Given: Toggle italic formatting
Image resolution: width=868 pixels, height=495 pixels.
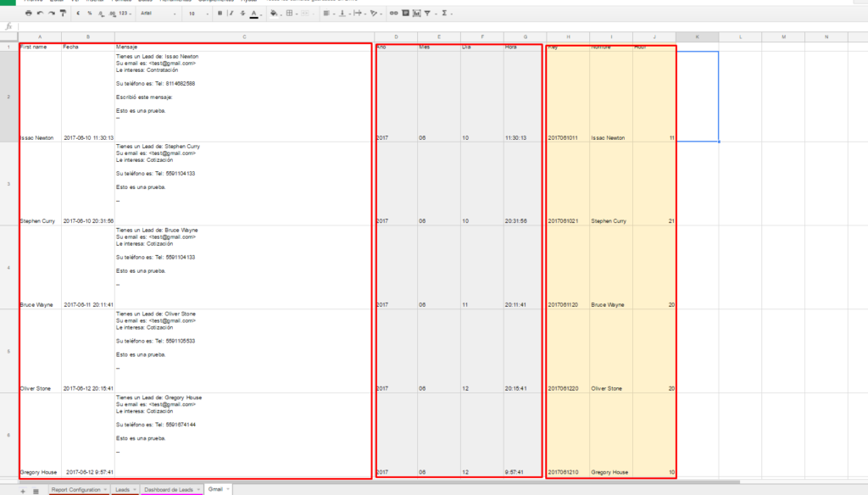Looking at the screenshot, I should pos(231,14).
